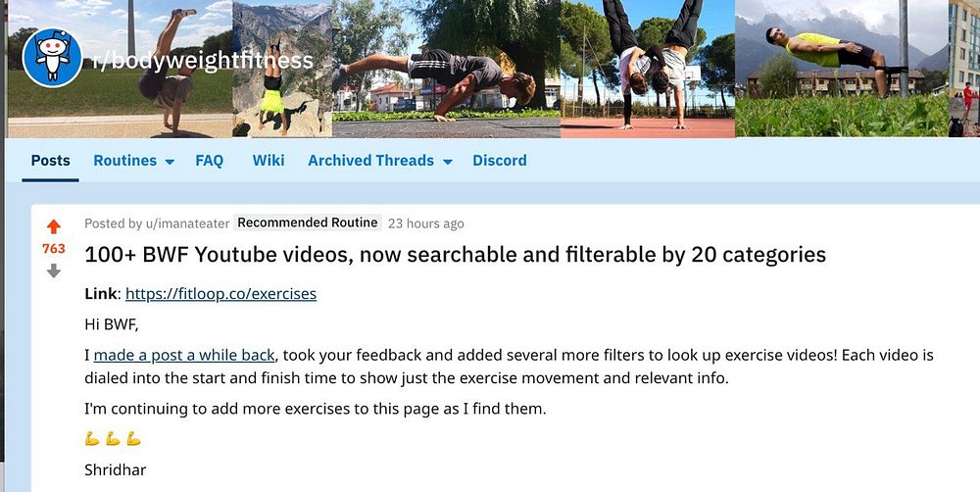Click the human flag banner photo
The image size is (980, 492).
841,69
